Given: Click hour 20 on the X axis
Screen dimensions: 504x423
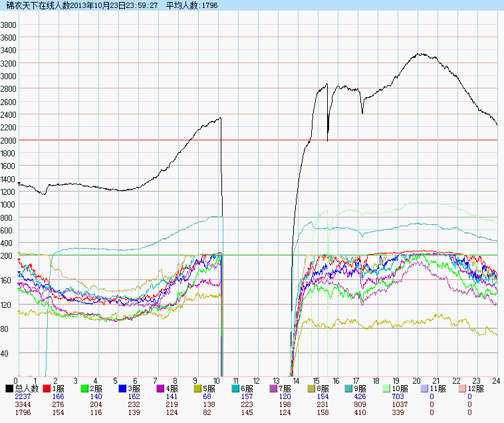Looking at the screenshot, I should tap(416, 381).
